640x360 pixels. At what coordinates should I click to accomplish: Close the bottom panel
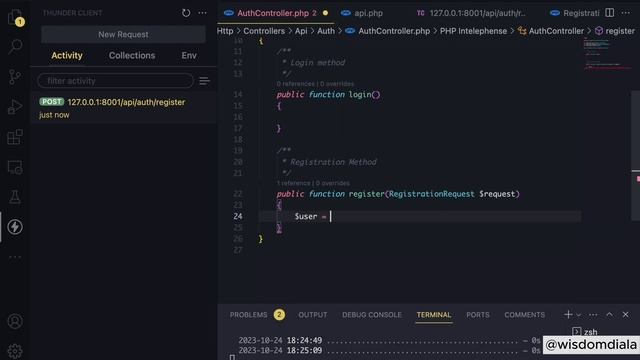(625, 315)
